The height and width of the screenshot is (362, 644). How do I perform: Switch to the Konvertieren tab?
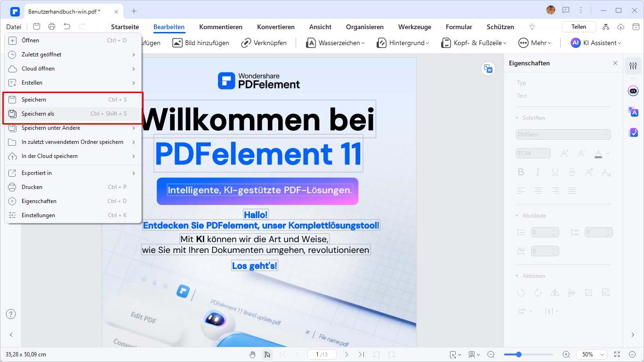point(276,27)
